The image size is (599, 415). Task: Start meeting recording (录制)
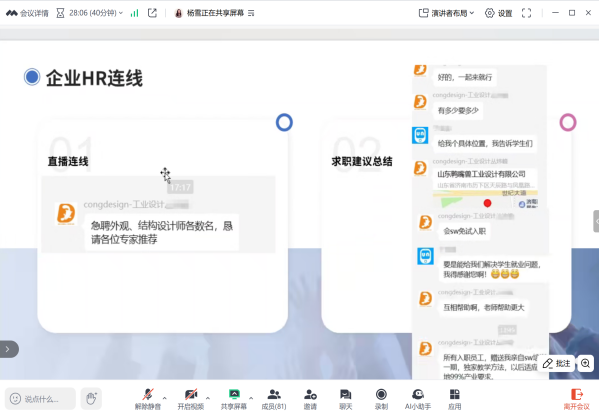(x=381, y=399)
